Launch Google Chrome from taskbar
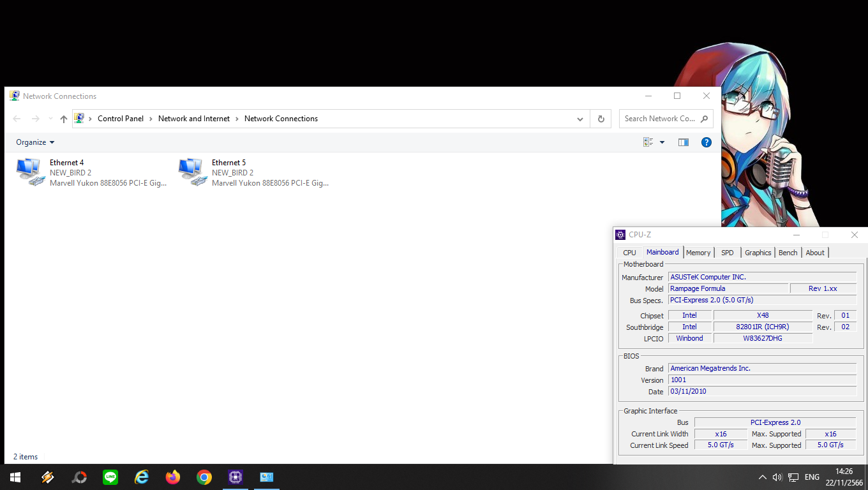 (x=204, y=477)
